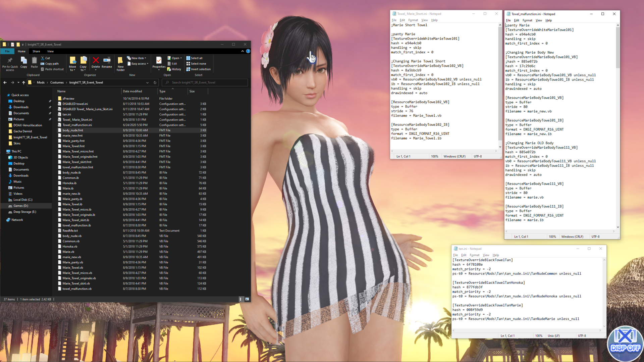Collapse the Explorer ribbon chevron
Viewport: 644px width, 362px height.
pos(243,51)
